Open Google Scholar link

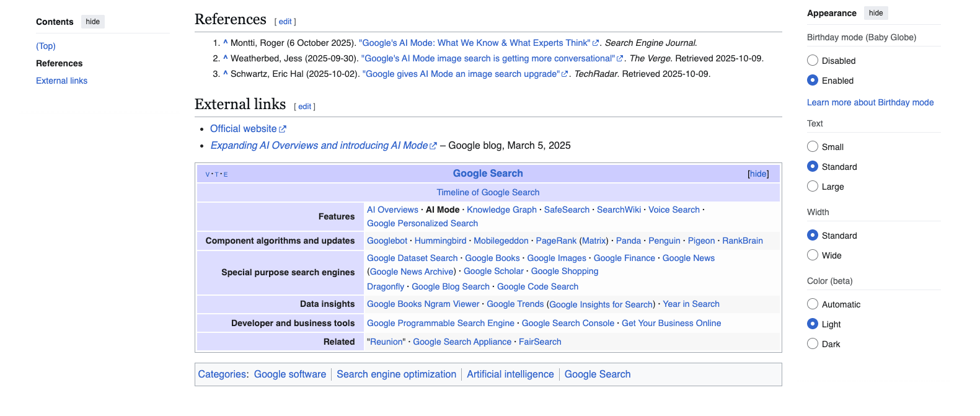[x=493, y=271]
